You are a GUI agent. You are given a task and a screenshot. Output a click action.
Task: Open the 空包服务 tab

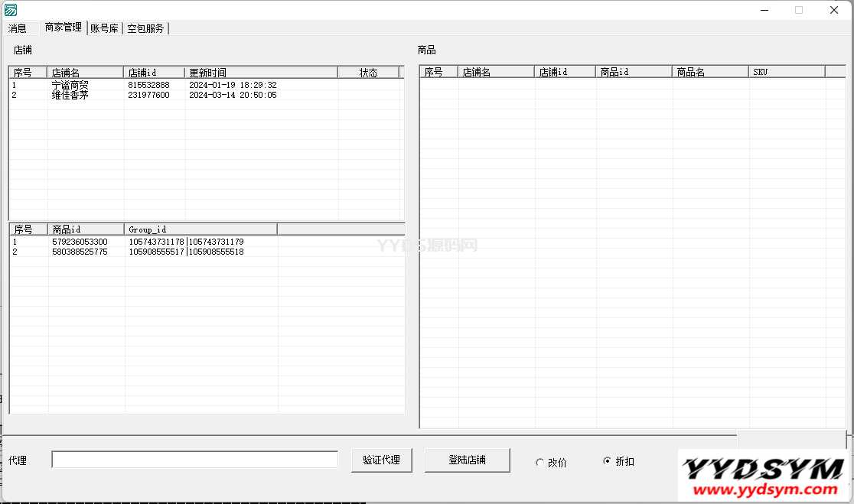pyautogui.click(x=146, y=28)
